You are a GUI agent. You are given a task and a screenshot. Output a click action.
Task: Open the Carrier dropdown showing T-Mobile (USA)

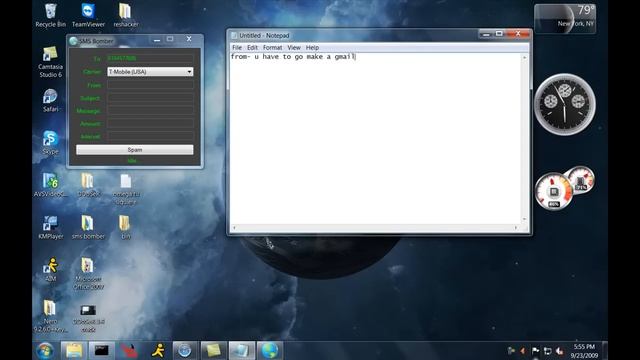click(150, 72)
